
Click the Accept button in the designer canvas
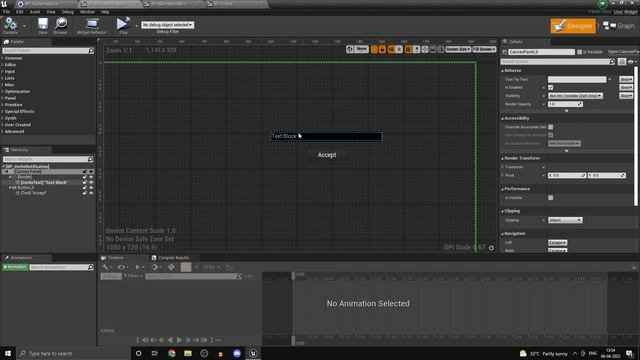point(327,155)
